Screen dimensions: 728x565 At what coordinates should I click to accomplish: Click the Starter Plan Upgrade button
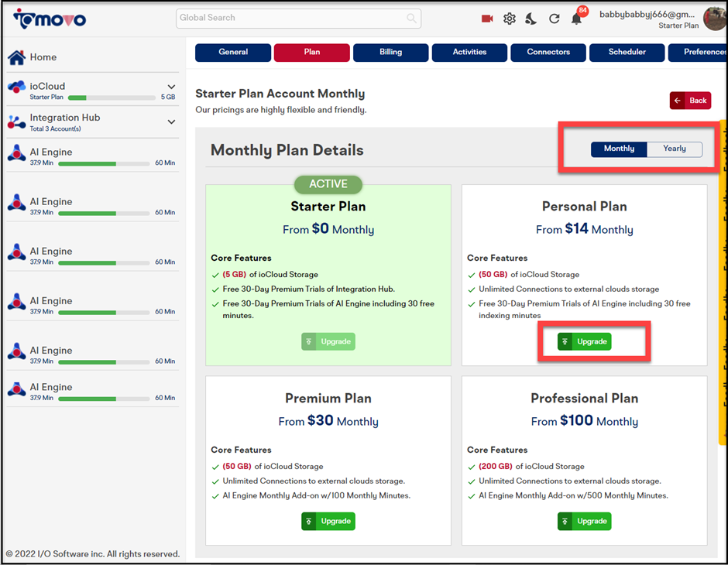coord(328,341)
